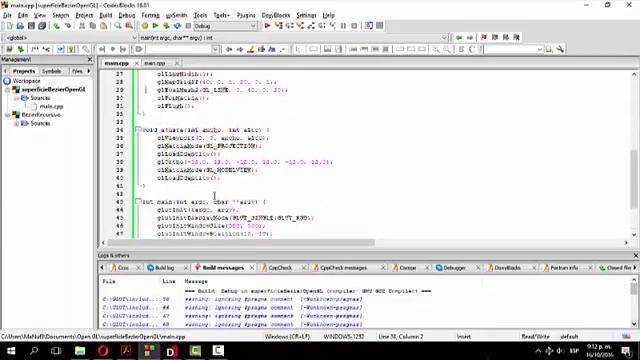Click the Rebuild blue arrows icon
The width and height of the screenshot is (640, 360).
177,26
